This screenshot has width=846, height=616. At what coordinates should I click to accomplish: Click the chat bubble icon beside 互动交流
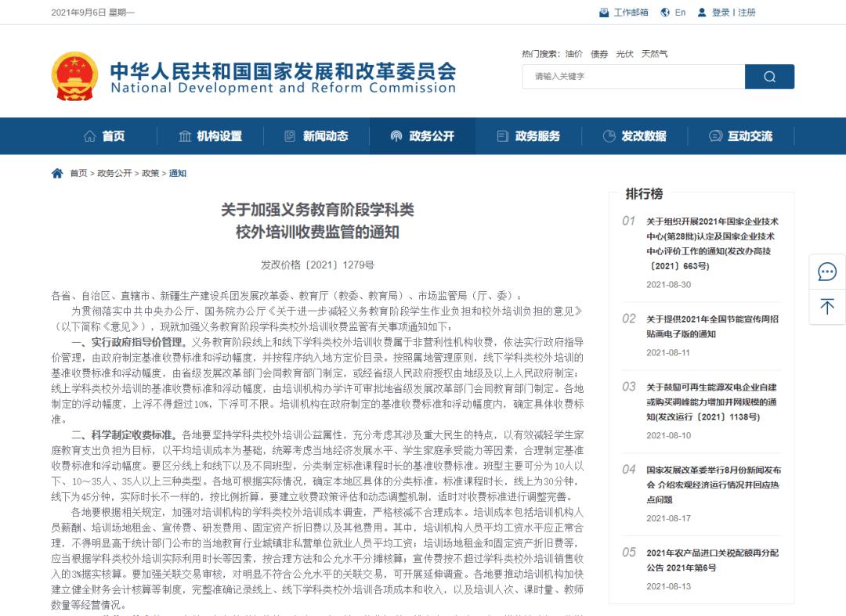[715, 136]
